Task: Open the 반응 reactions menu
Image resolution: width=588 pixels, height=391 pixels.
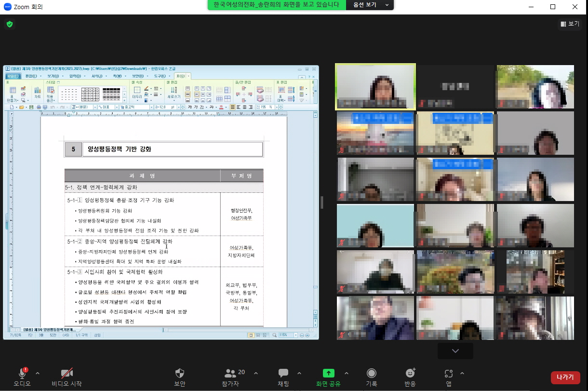Action: tap(410, 374)
